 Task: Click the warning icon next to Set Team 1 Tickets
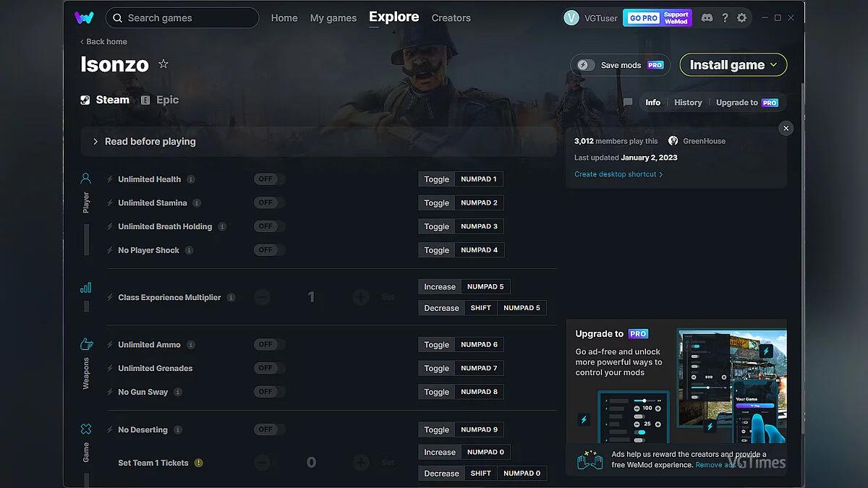(x=199, y=463)
